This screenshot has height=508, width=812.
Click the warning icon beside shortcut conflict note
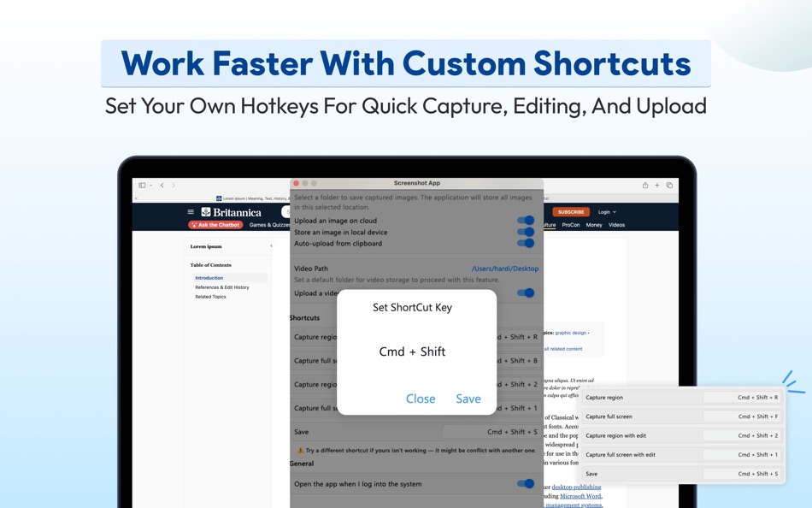(300, 451)
